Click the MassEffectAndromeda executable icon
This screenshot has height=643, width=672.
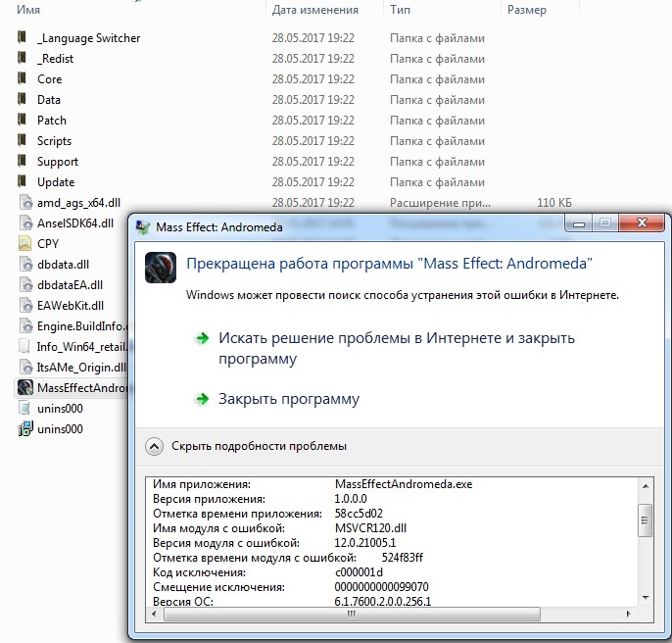(25, 387)
